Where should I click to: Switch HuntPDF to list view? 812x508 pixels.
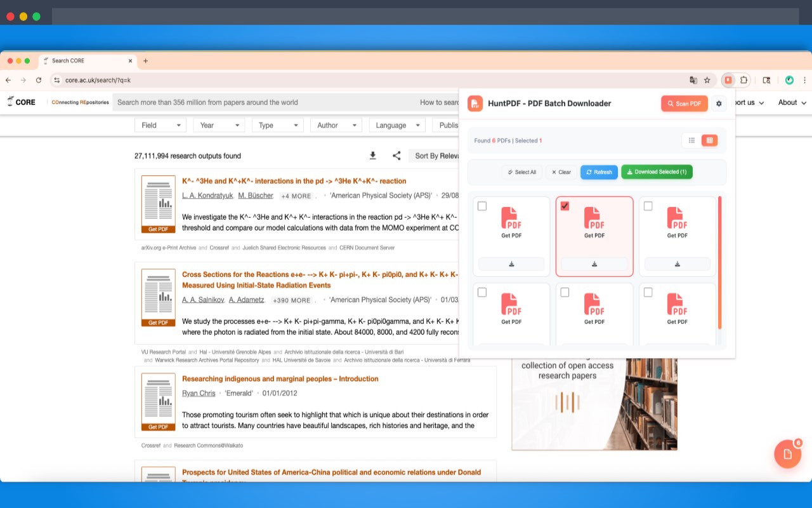pos(692,140)
